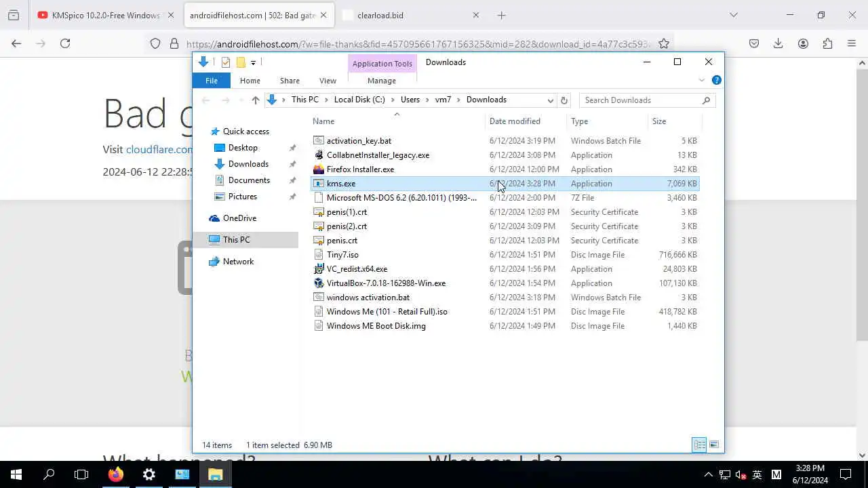Screen dimensions: 868x488
Task: Click the cloudflare.com link on page
Action: click(x=159, y=149)
